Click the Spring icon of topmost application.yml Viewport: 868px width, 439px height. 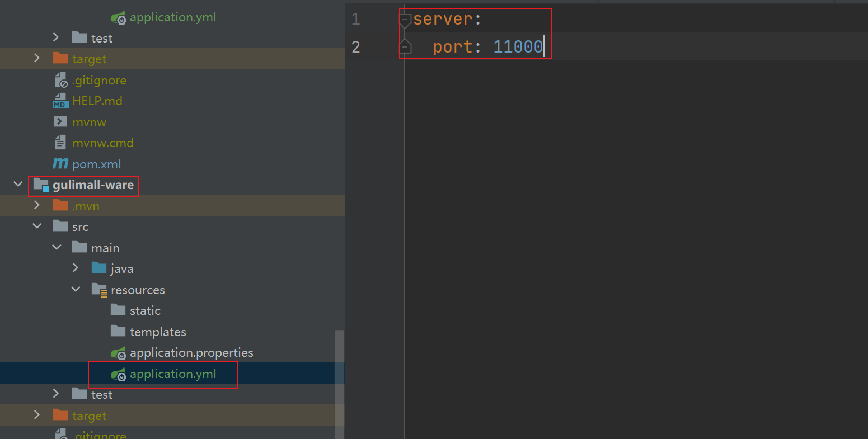point(118,17)
